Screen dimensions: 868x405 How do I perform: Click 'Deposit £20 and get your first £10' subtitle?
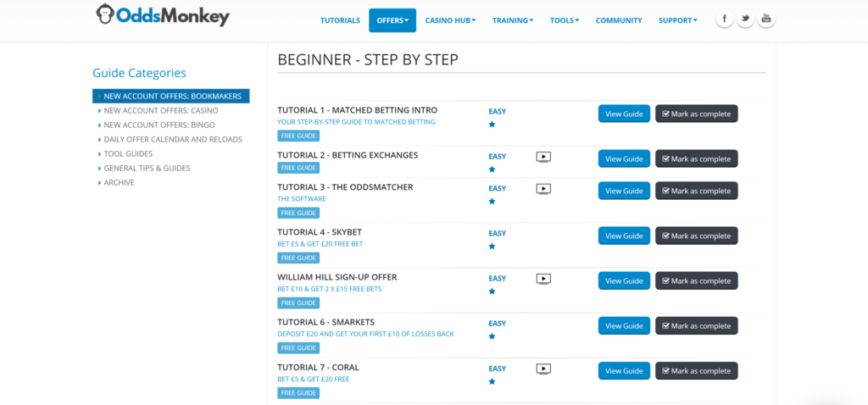click(x=365, y=334)
